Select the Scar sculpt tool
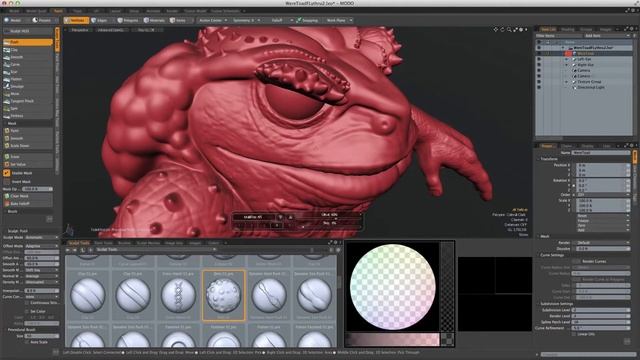The height and width of the screenshot is (360, 640). 28,72
